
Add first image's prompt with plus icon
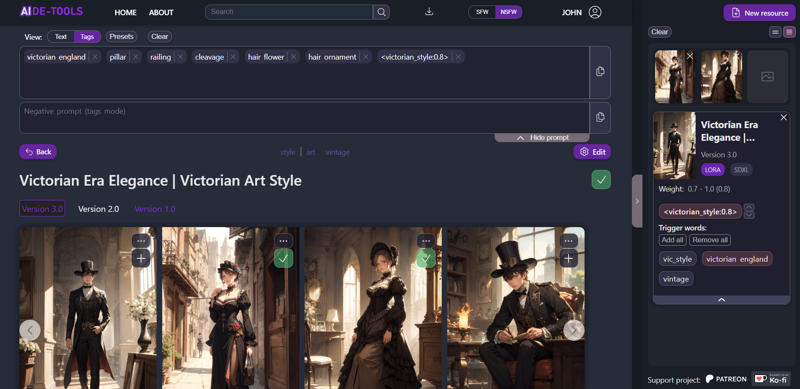[141, 258]
